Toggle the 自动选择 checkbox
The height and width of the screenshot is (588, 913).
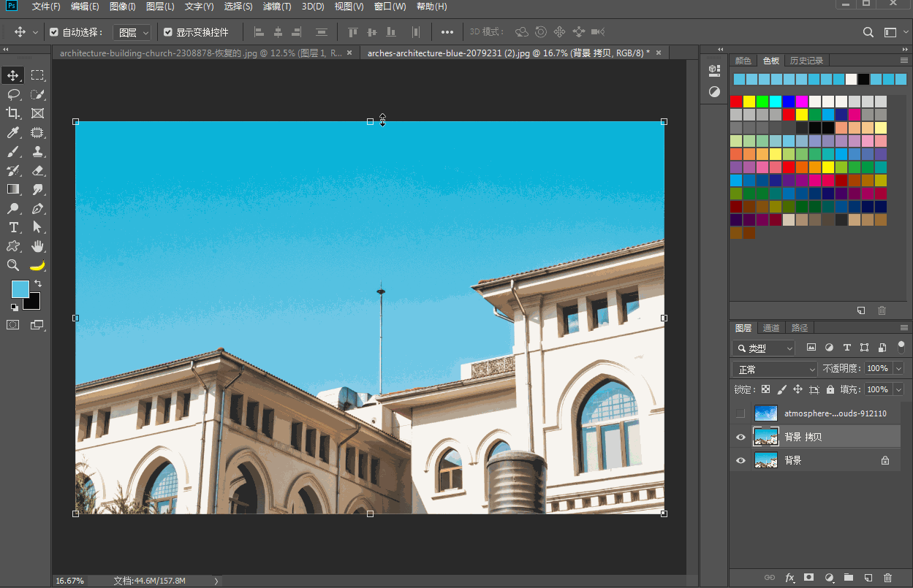pyautogui.click(x=54, y=32)
